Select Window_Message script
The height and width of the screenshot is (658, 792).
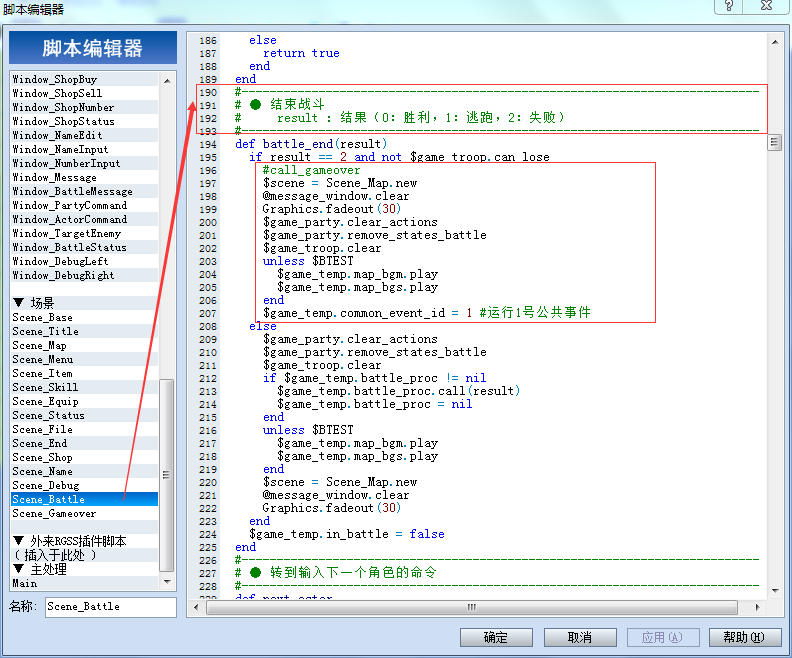pyautogui.click(x=85, y=178)
